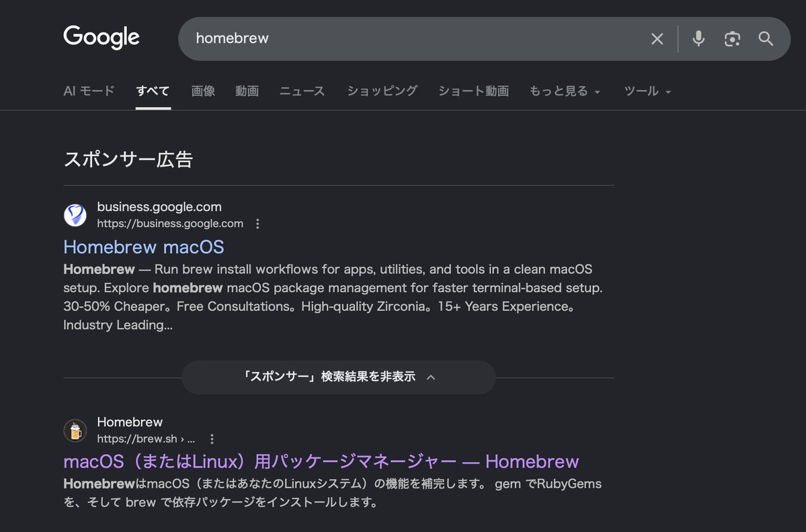Screen dimensions: 806x532
Task: Click the https://business.google.com URL text
Action: tap(170, 224)
